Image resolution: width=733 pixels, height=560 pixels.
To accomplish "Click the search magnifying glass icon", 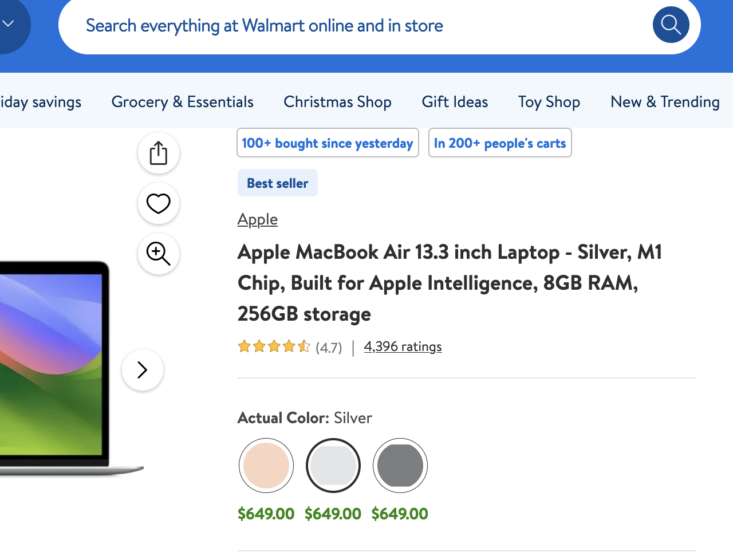I will click(671, 25).
